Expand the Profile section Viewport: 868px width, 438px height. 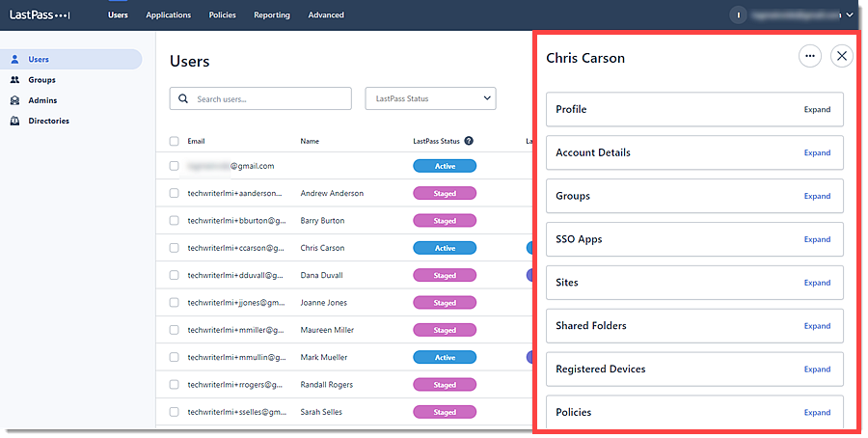(x=817, y=110)
